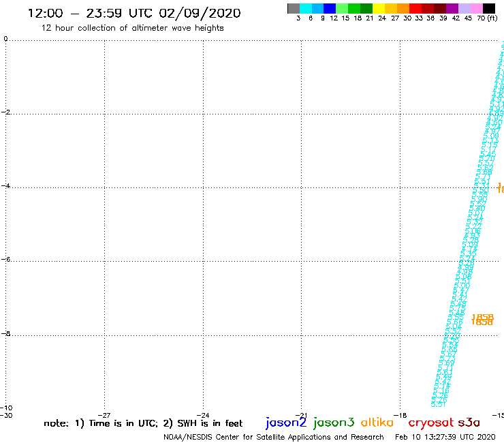
Task: Select the pink swatch in the legend
Action: (x=476, y=8)
